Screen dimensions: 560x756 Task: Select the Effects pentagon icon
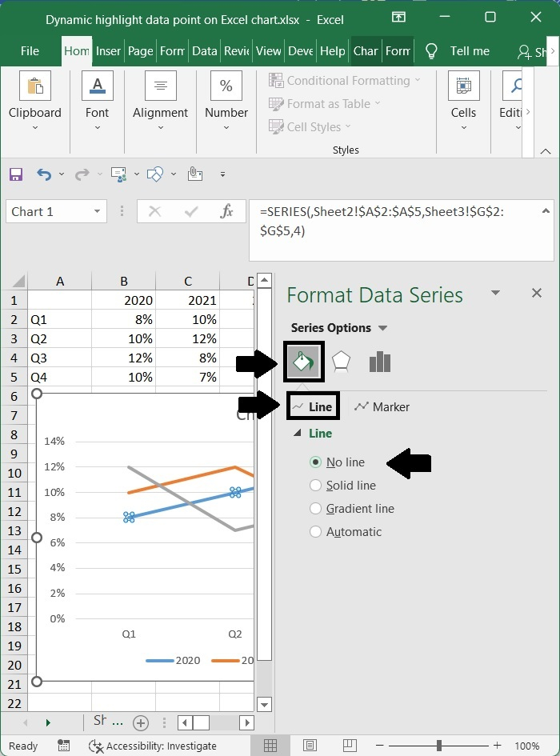pos(341,362)
